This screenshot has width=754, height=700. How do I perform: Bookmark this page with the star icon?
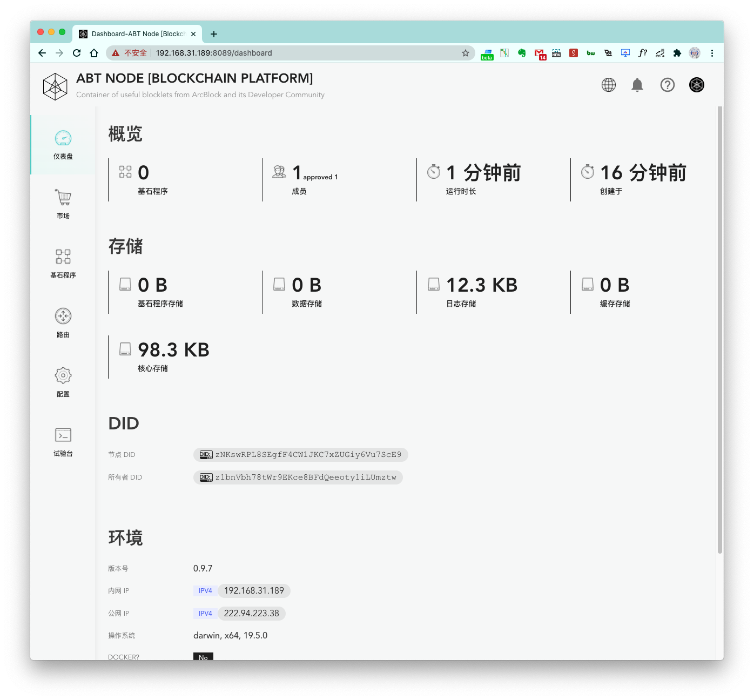[x=465, y=53]
